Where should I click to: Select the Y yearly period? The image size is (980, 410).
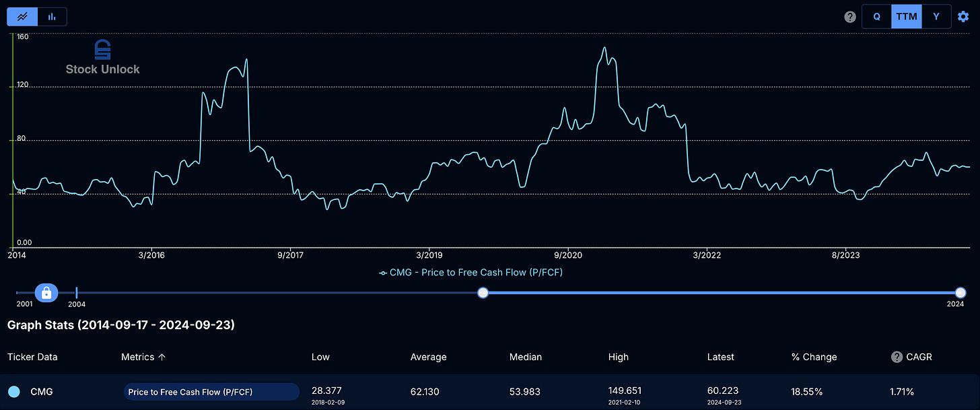click(936, 17)
